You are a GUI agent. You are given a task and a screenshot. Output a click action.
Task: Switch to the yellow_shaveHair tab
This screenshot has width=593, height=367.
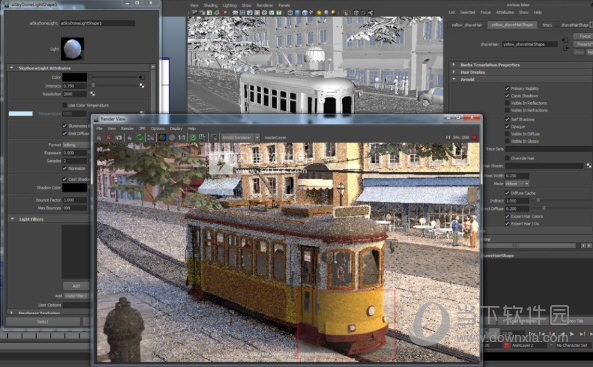click(x=467, y=25)
